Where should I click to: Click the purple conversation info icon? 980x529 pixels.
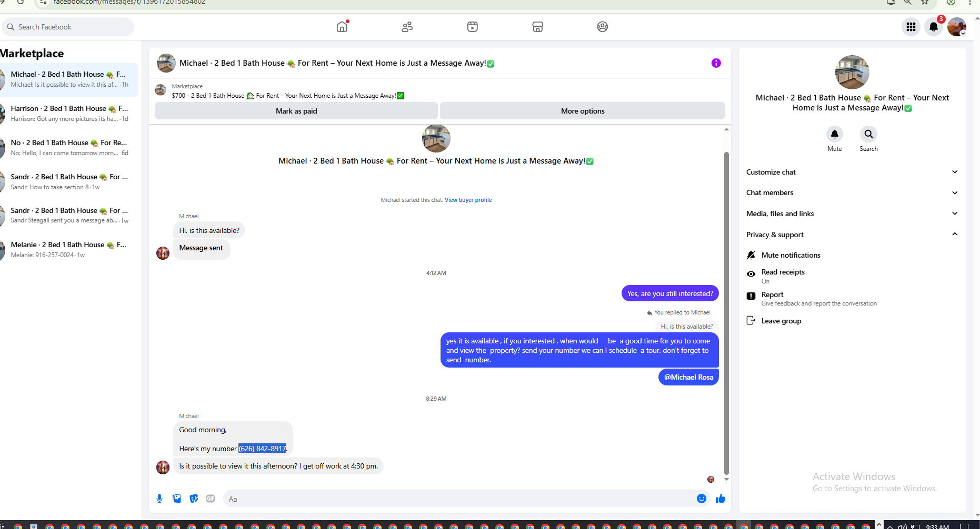[x=716, y=63]
